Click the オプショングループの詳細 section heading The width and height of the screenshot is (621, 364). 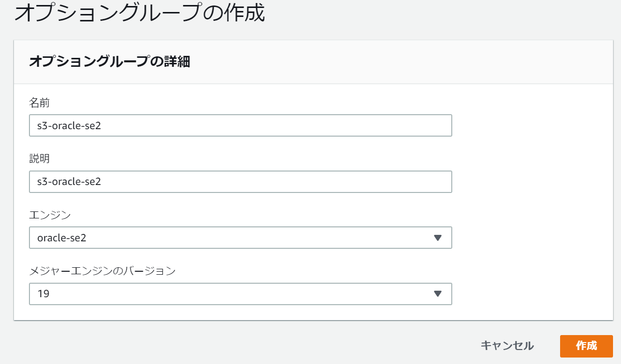(110, 62)
